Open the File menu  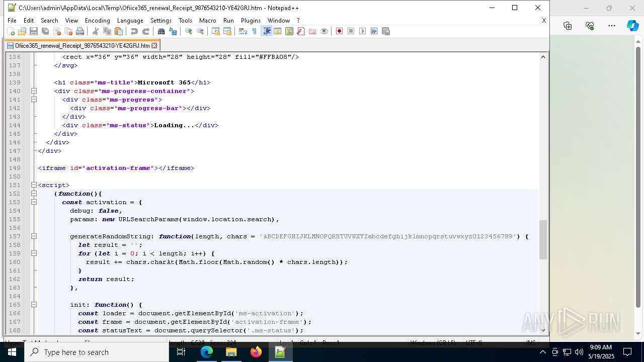pos(12,21)
